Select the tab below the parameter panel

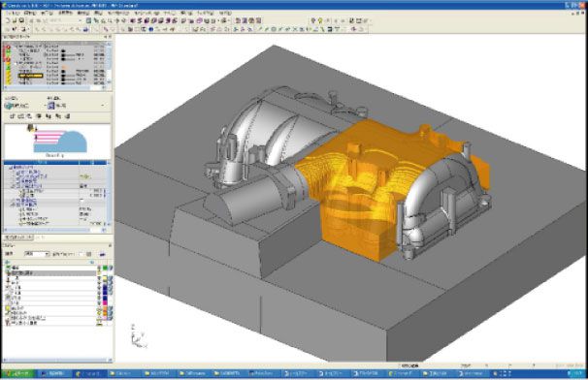pyautogui.click(x=18, y=237)
